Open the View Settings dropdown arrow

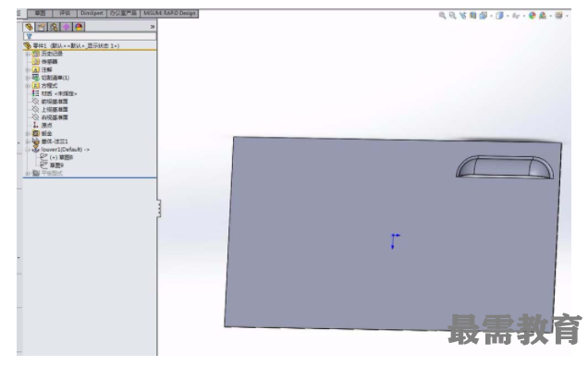click(567, 16)
